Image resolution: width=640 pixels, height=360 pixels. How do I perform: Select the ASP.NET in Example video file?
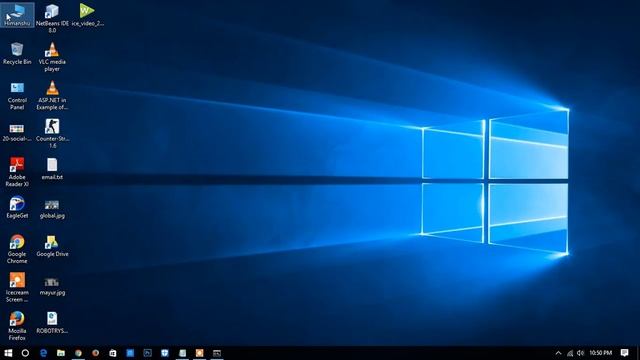[52, 95]
